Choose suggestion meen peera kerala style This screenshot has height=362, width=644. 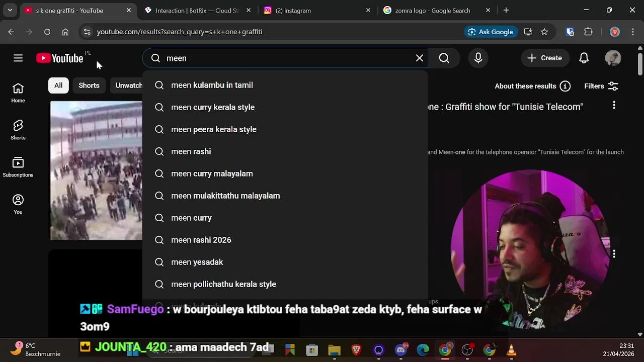point(285,129)
